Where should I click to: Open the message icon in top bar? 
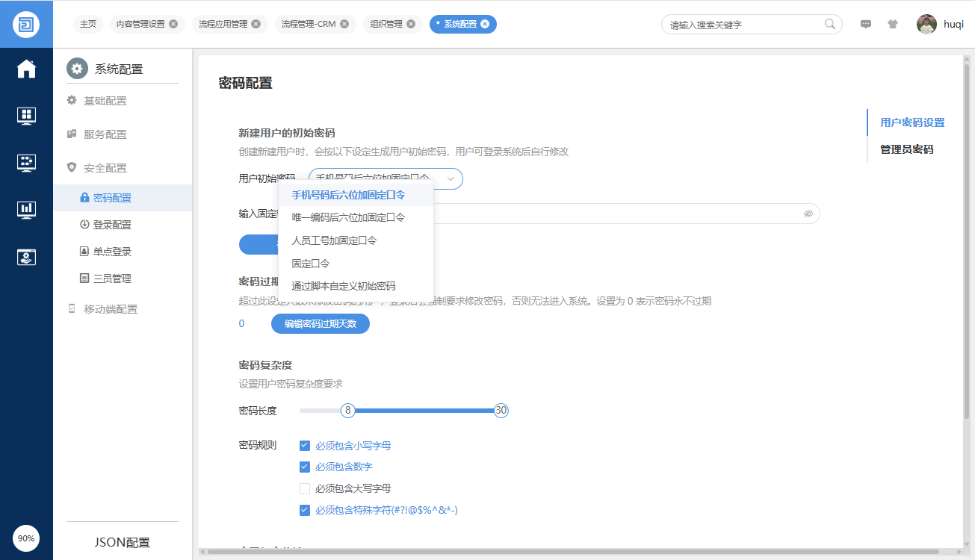click(866, 24)
